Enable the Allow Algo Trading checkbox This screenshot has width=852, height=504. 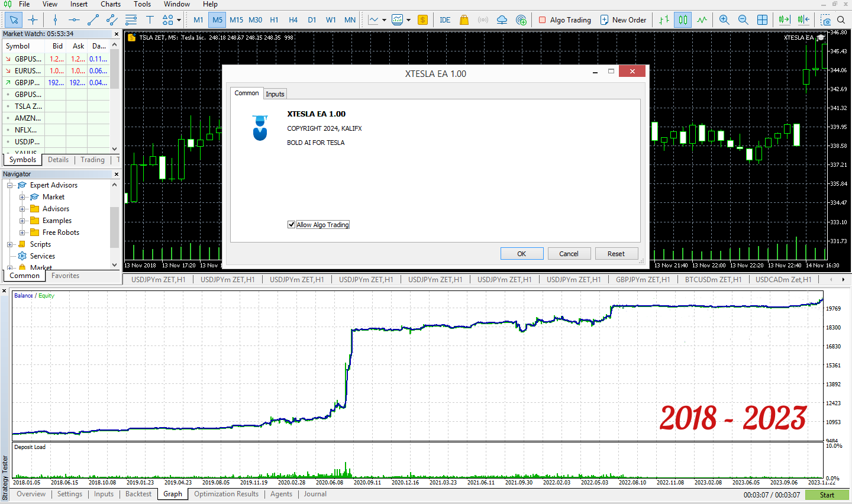(x=291, y=224)
